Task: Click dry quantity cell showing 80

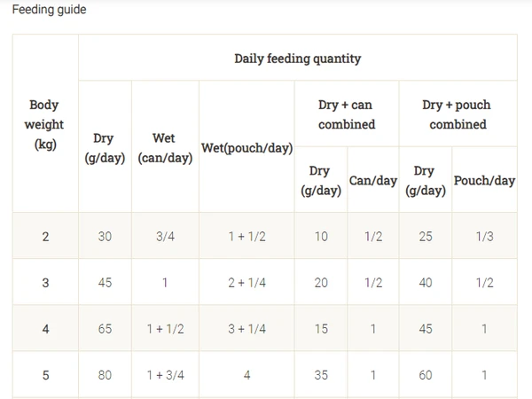Action: pyautogui.click(x=105, y=375)
